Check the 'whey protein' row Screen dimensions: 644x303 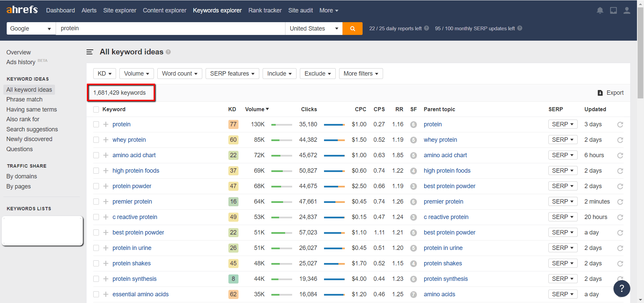tap(96, 140)
